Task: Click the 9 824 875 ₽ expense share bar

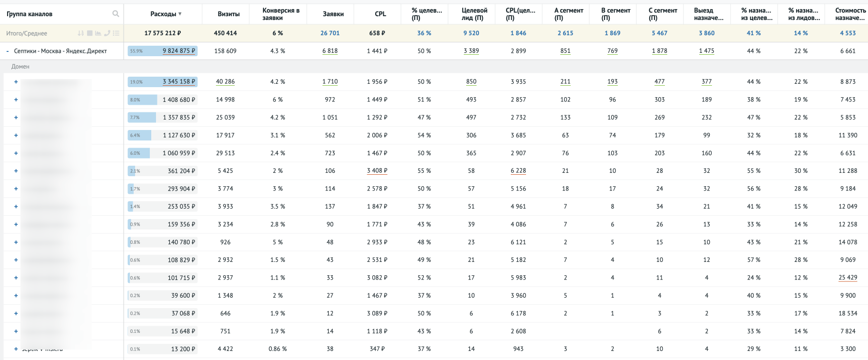Action: coord(163,51)
